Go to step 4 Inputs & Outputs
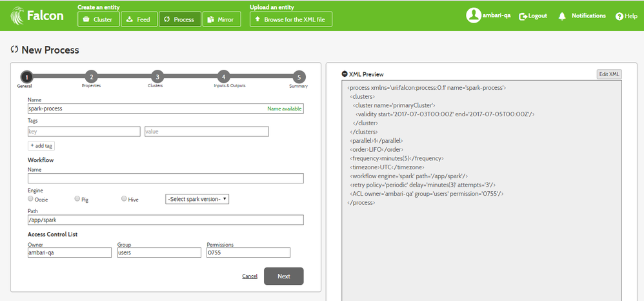 pos(223,76)
